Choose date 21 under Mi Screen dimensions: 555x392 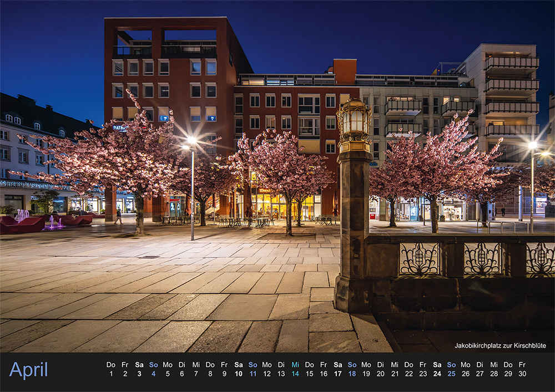(395, 374)
